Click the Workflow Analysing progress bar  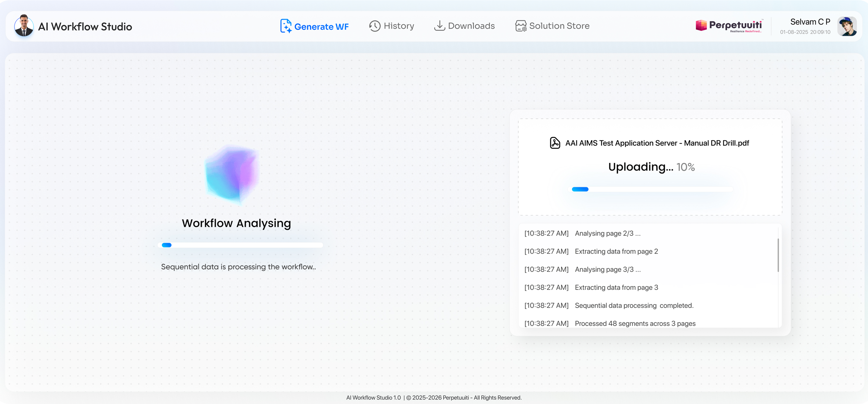[x=240, y=245]
